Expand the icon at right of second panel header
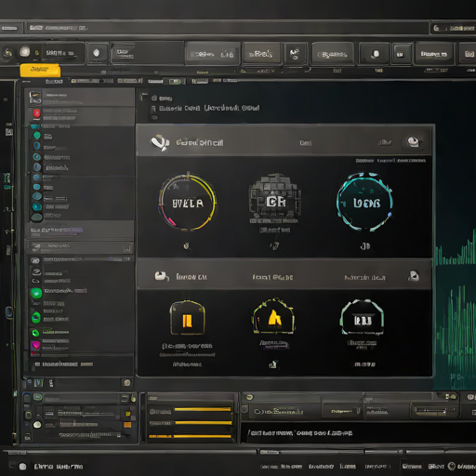Image resolution: width=476 pixels, height=476 pixels. (x=414, y=276)
